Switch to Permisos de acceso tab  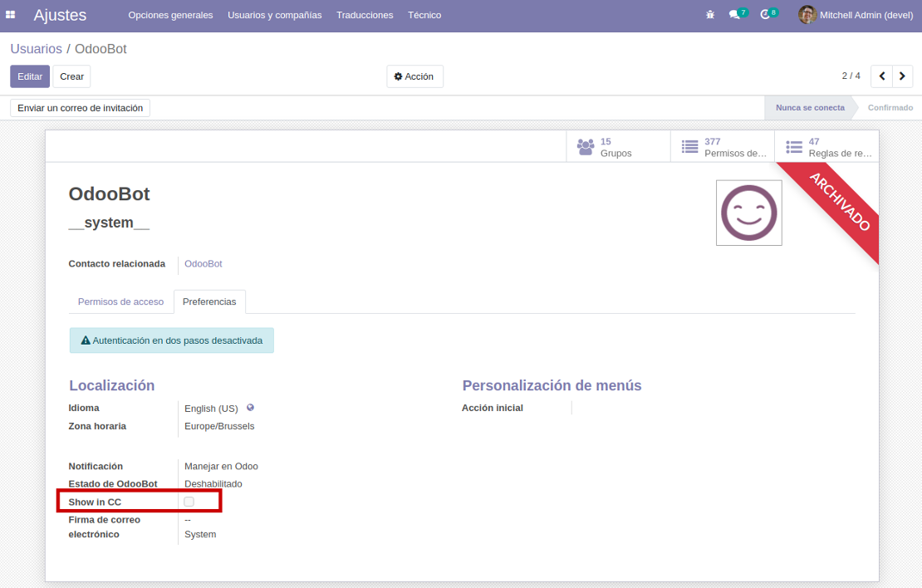[120, 301]
